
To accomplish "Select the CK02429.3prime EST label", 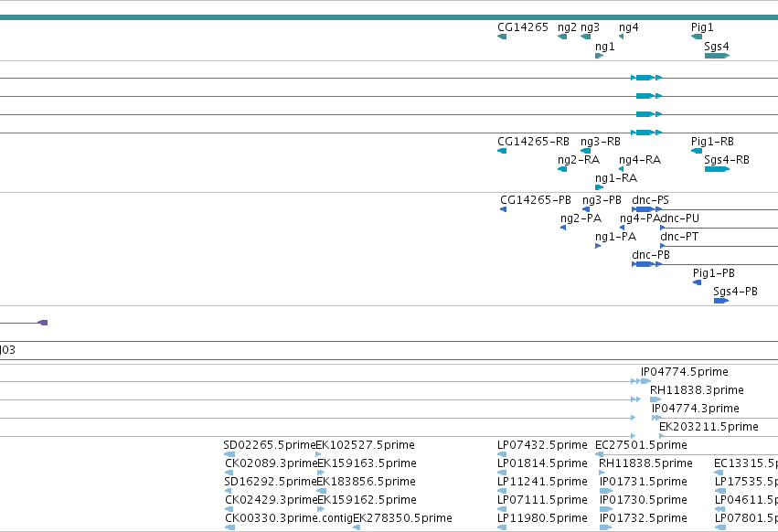I will click(x=271, y=501).
